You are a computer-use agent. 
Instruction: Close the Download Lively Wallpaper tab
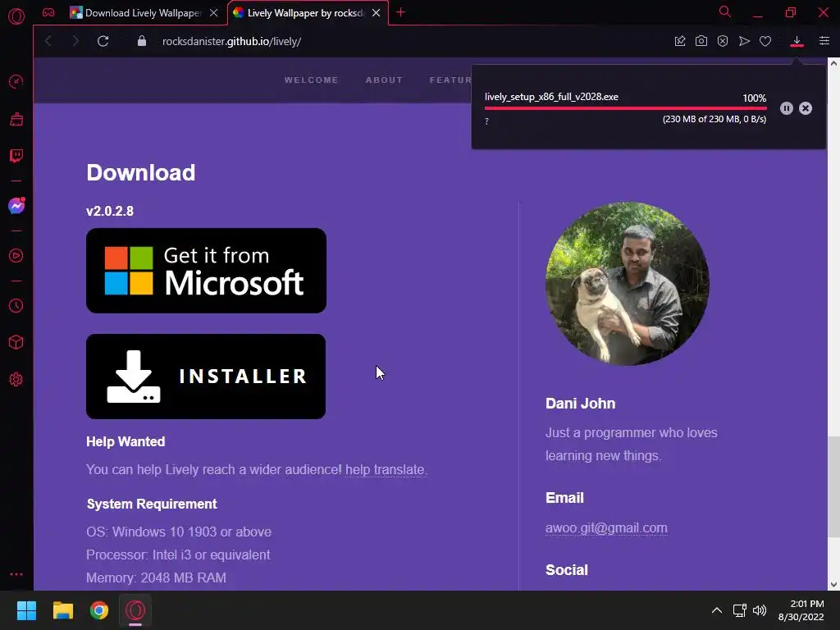point(214,13)
